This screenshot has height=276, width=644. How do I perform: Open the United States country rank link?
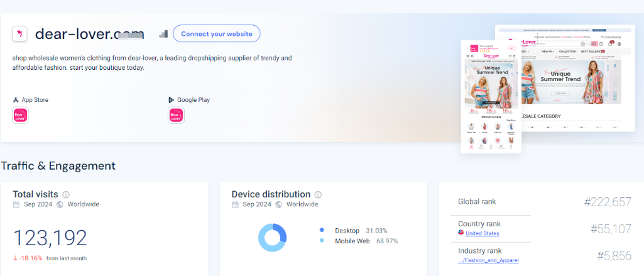[482, 233]
